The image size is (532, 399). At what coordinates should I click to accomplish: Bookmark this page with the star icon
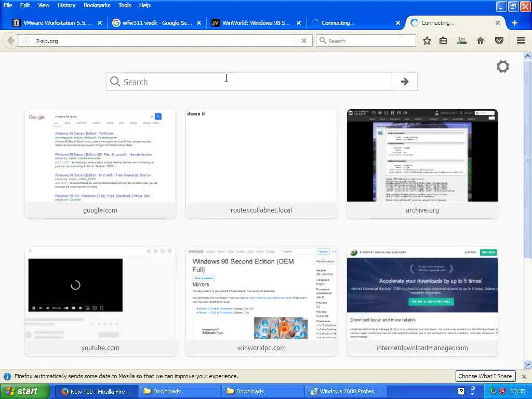point(427,41)
